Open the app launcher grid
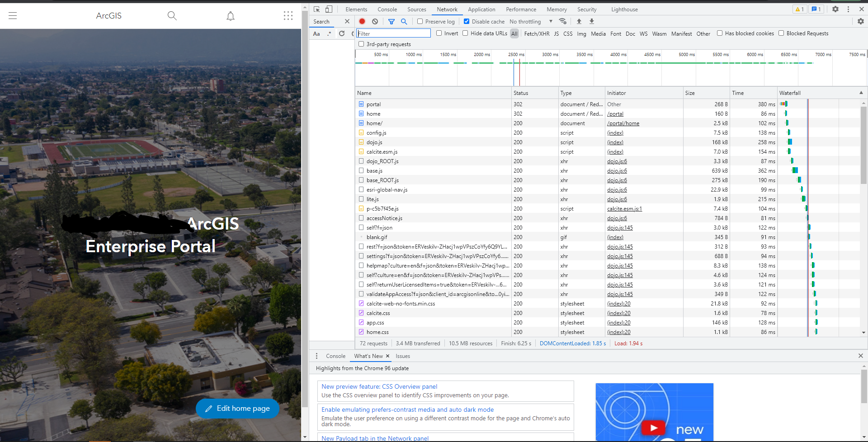868x442 pixels. (288, 16)
